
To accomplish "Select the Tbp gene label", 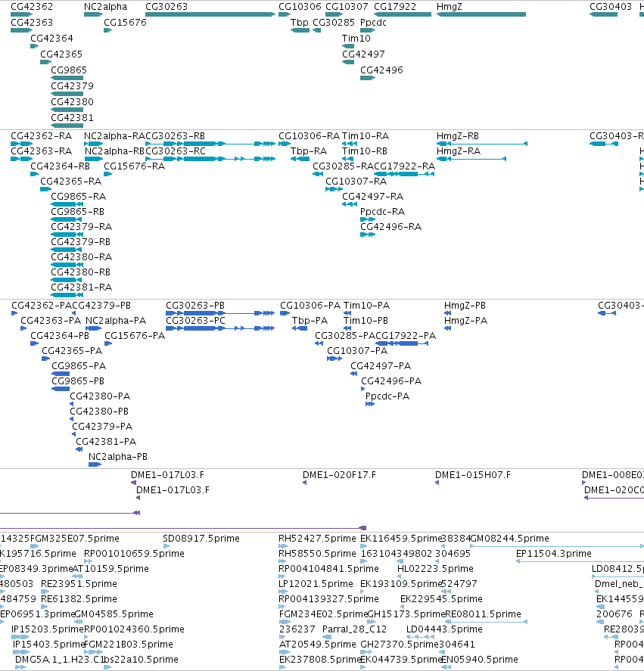I will (300, 22).
